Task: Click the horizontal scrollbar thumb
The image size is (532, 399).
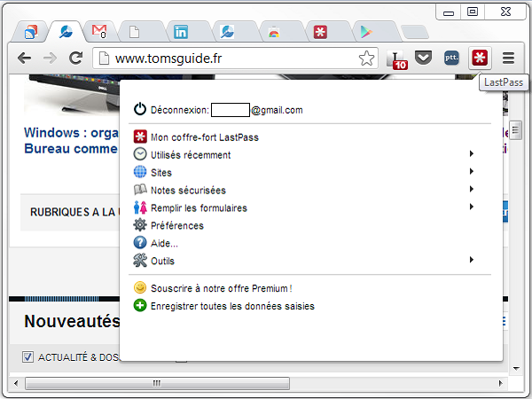Action: click(x=157, y=383)
